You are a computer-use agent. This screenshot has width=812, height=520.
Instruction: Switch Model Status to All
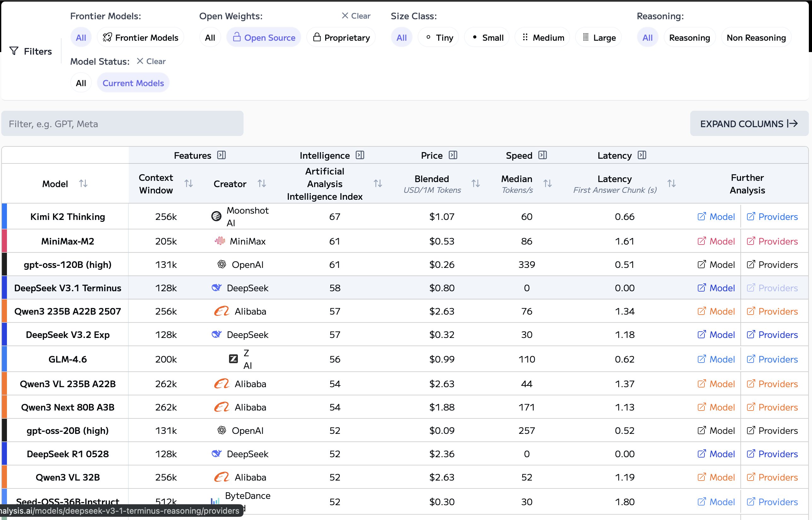(81, 83)
